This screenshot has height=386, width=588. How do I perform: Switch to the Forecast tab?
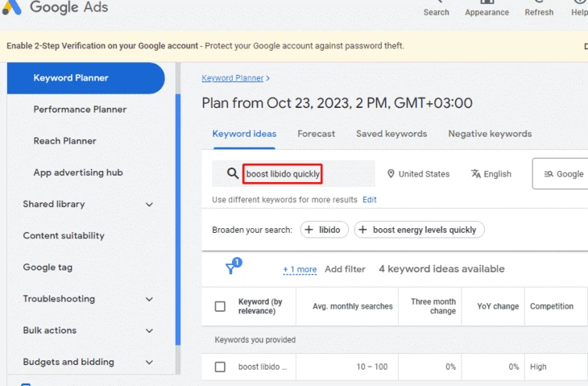click(x=316, y=134)
